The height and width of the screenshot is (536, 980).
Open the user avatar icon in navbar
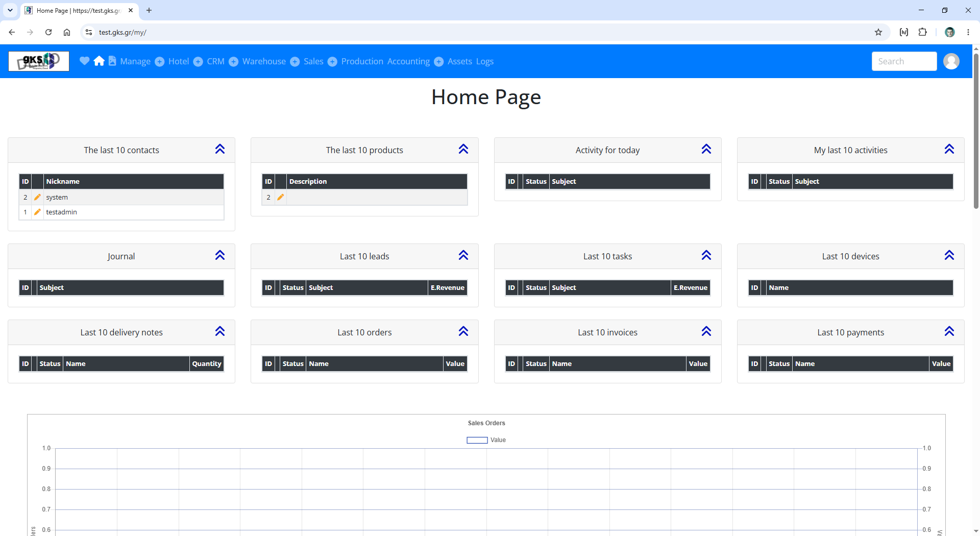tap(951, 61)
